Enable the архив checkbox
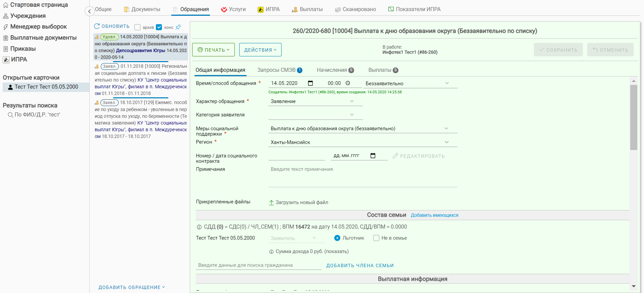Screen dimensions: 644x293 click(137, 27)
